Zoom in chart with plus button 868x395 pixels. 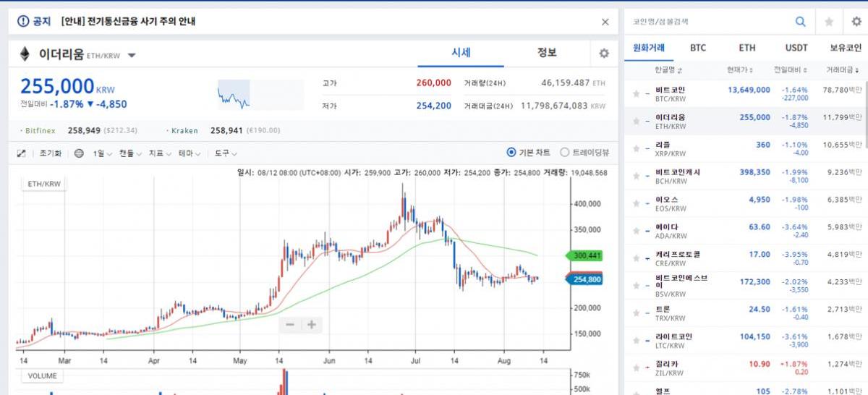tap(312, 325)
